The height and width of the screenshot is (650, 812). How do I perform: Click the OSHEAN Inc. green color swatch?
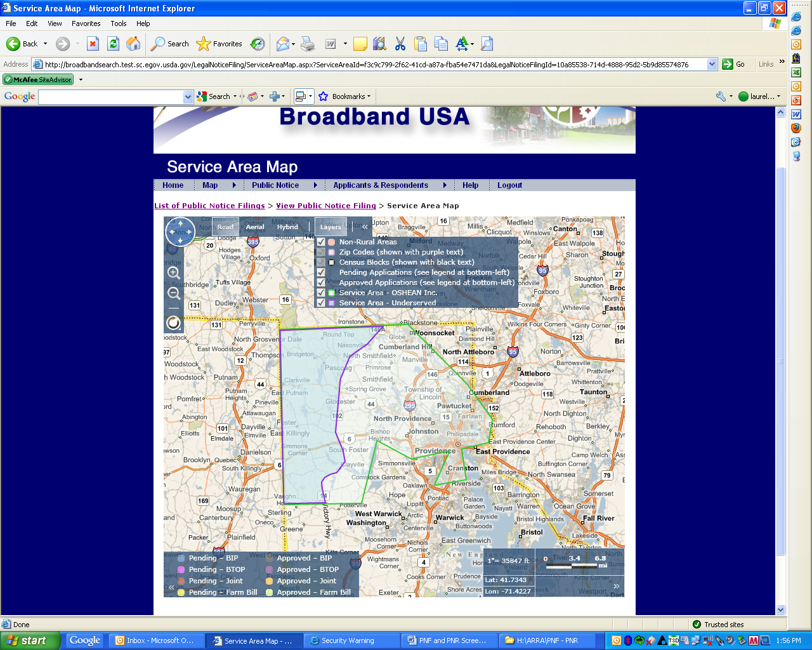point(331,293)
